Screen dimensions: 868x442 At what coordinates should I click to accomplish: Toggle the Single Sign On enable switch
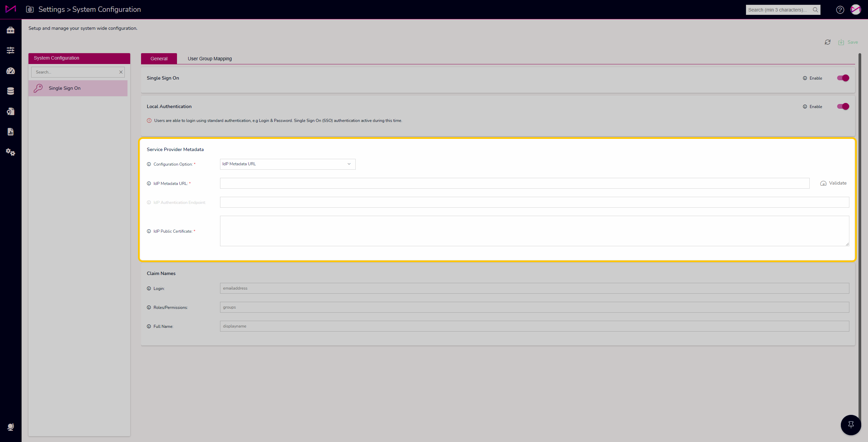click(843, 78)
